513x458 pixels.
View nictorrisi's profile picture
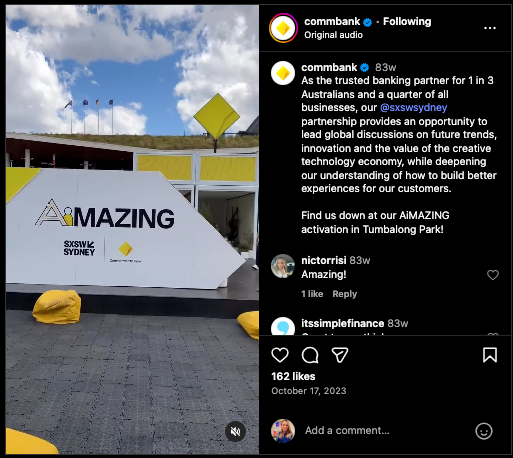click(283, 266)
